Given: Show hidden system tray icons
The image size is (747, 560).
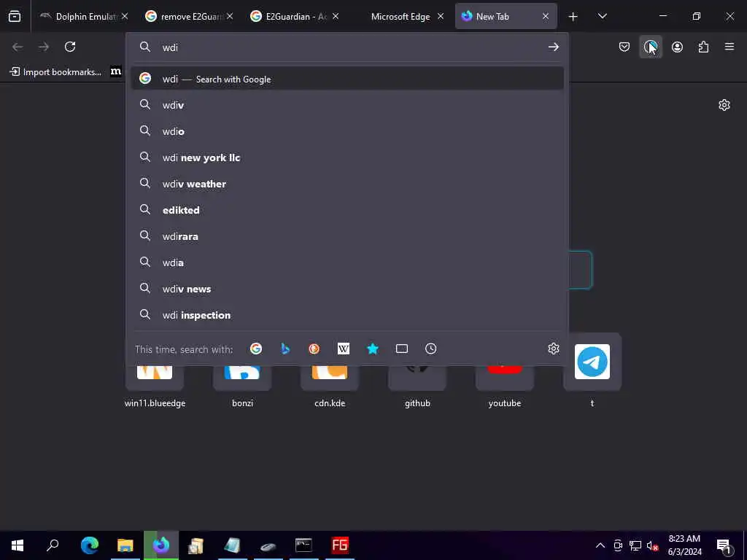Looking at the screenshot, I should click(600, 545).
